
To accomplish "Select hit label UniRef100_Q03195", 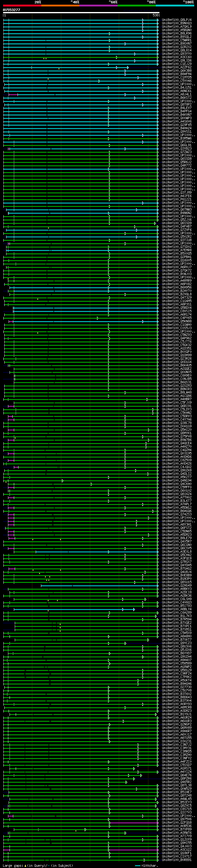I will point(177,453).
